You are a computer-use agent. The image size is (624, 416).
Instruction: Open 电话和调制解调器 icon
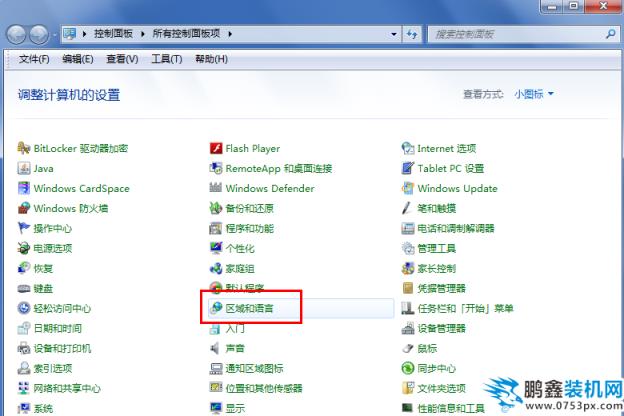point(408,228)
